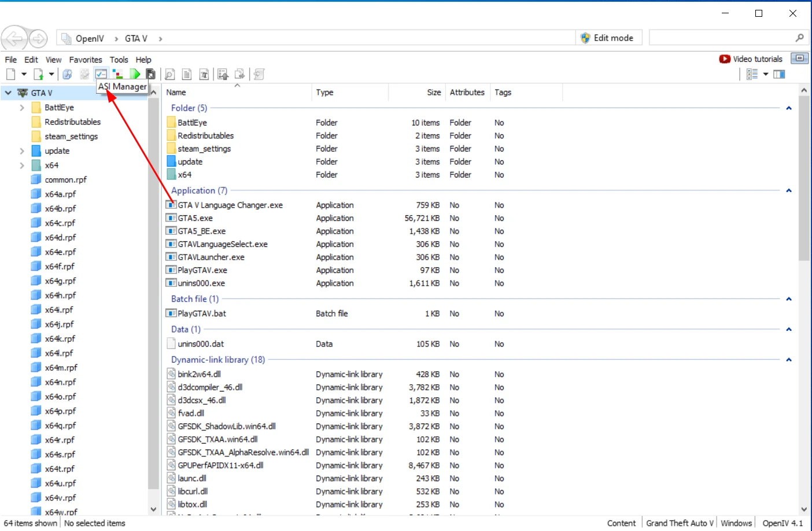Click the document with letter T icon

(204, 74)
